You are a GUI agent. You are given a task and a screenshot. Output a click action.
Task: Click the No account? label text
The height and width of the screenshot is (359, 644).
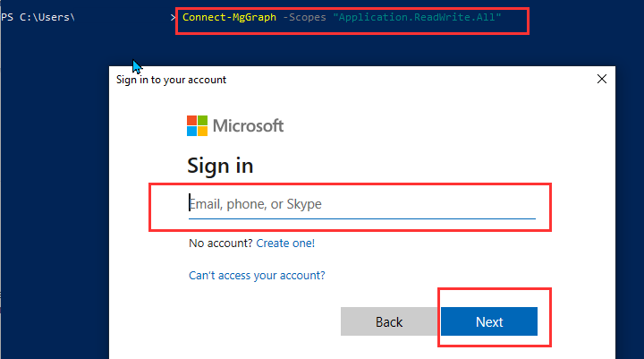coord(221,243)
